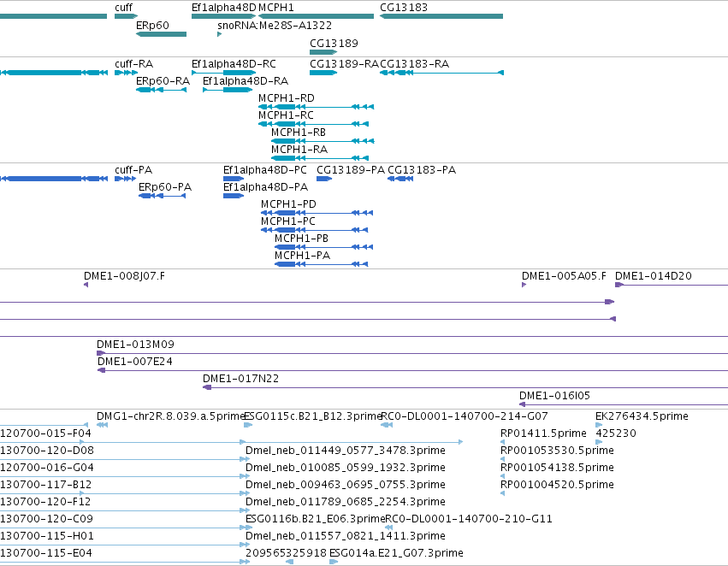The height and width of the screenshot is (566, 728).
Task: Select BAC clone DME1-007E24
Action: [x=134, y=362]
